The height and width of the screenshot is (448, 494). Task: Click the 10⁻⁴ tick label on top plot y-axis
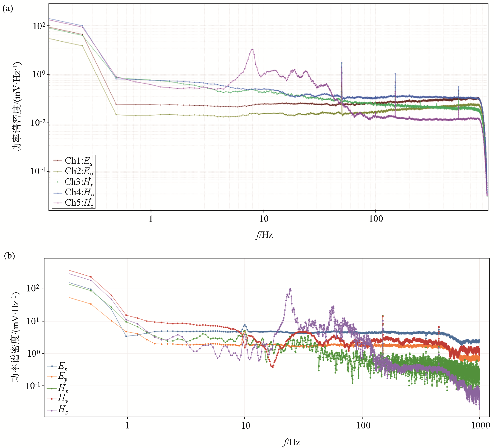click(38, 171)
